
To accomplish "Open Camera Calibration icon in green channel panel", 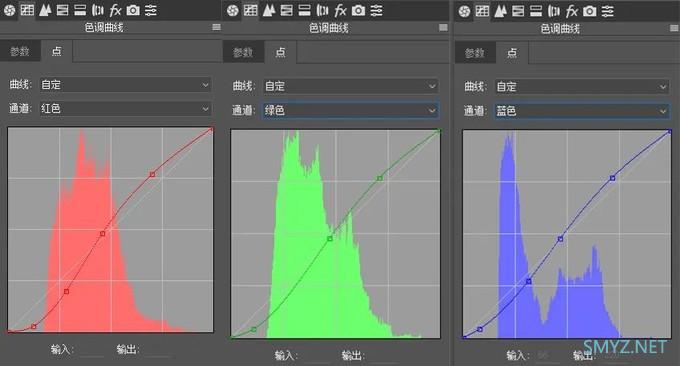I will pyautogui.click(x=358, y=10).
